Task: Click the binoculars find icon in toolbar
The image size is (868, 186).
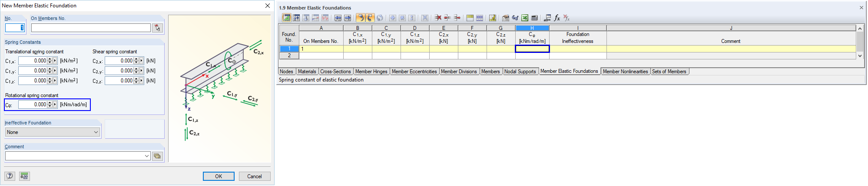Action: coord(515,18)
